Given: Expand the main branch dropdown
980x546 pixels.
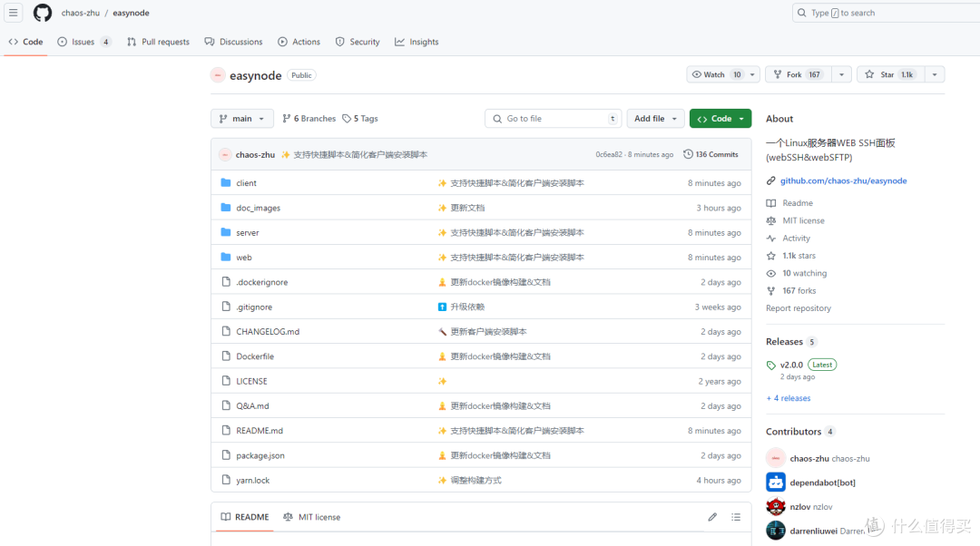Looking at the screenshot, I should coord(241,119).
